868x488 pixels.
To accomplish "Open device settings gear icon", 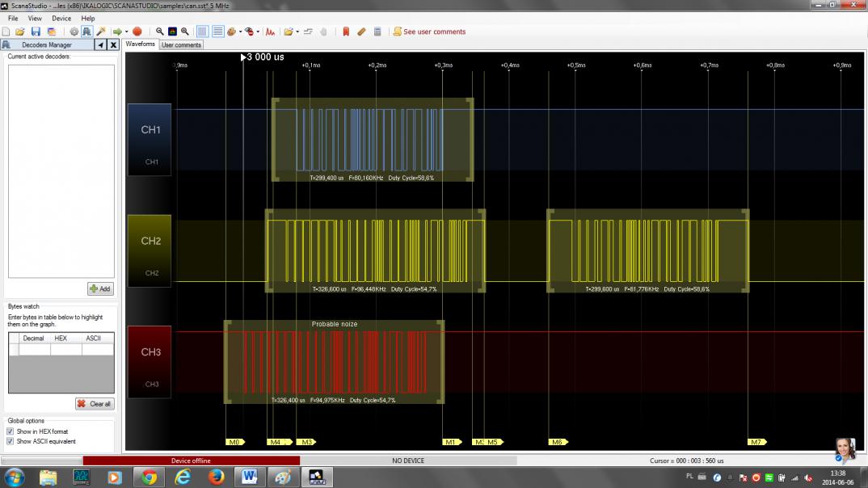I will pyautogui.click(x=74, y=32).
